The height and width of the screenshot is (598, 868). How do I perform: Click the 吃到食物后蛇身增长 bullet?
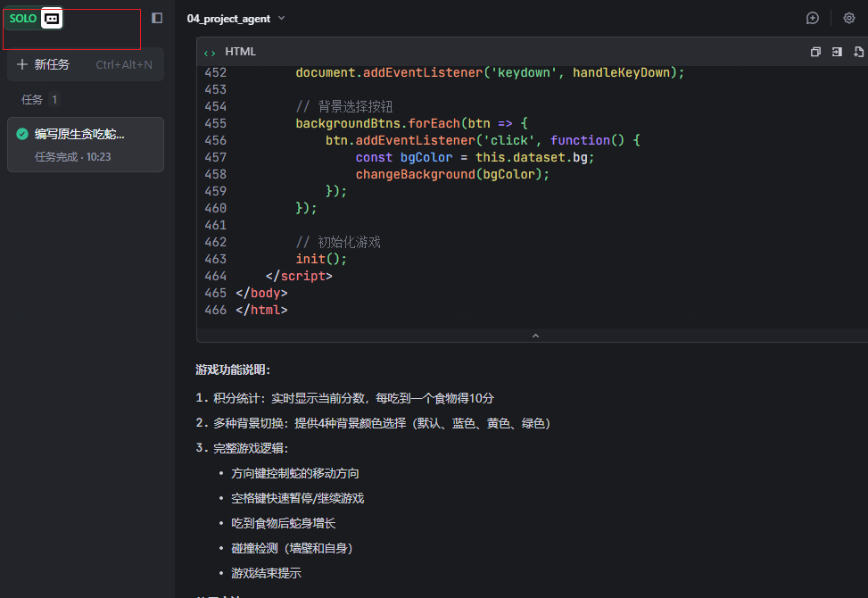284,523
